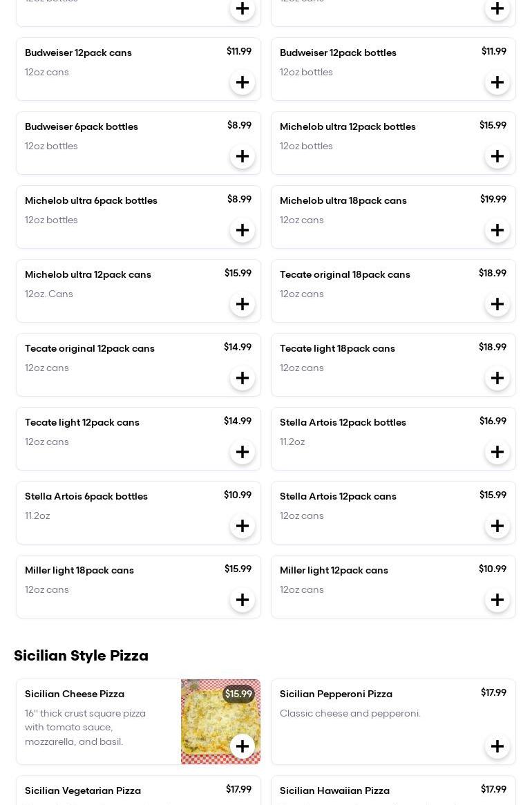Viewport: 532px width, 805px height.
Task: Select Miller light 12pack cans title
Action: [x=334, y=571]
